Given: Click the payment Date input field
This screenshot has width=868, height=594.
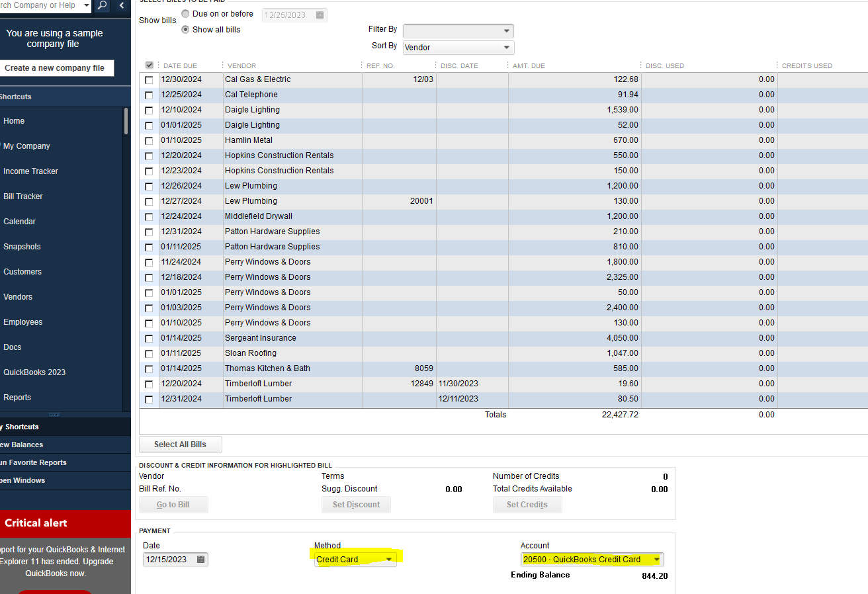Looking at the screenshot, I should click(x=169, y=560).
